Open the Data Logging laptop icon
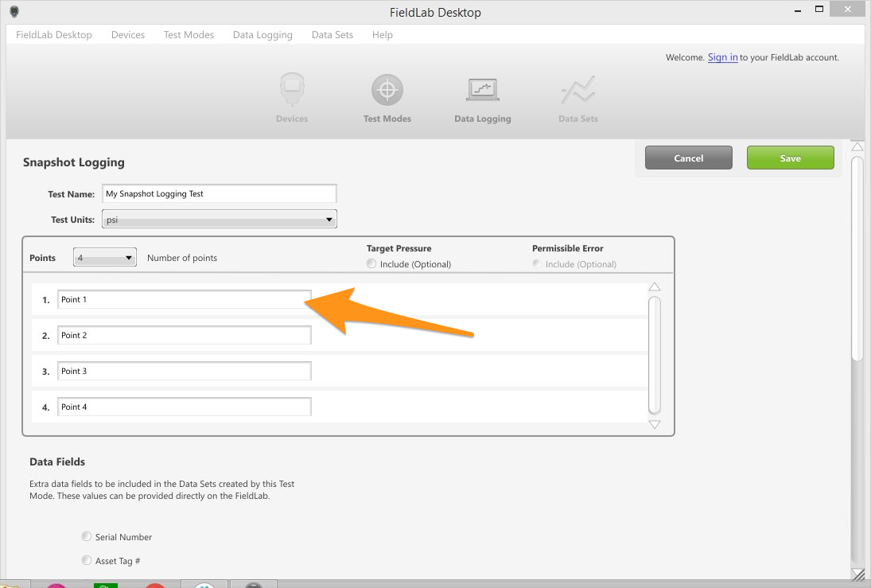Image resolution: width=871 pixels, height=588 pixels. [x=482, y=89]
